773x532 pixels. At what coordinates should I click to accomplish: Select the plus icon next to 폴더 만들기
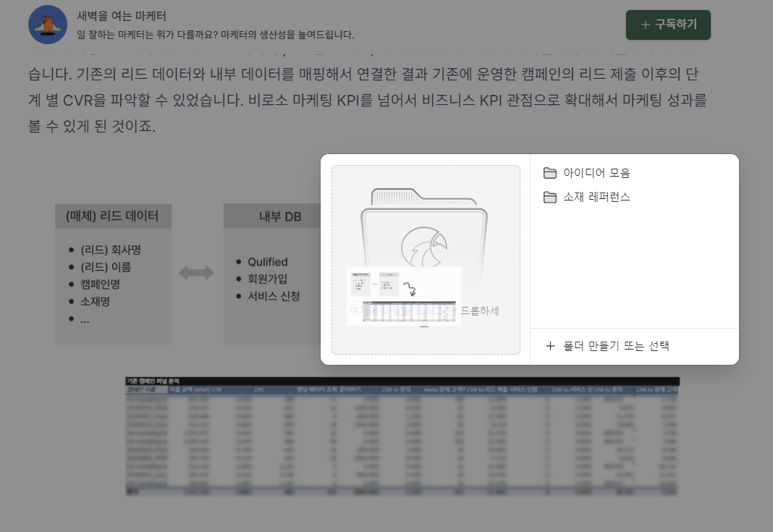550,346
